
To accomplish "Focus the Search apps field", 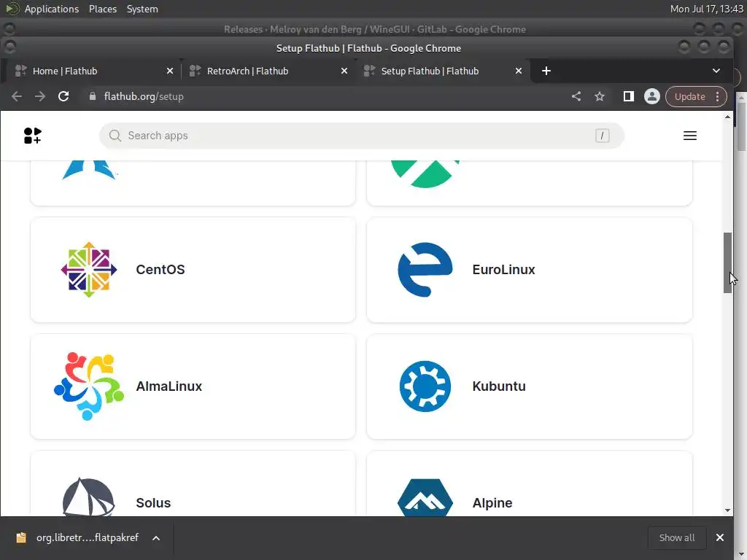I will [x=362, y=136].
